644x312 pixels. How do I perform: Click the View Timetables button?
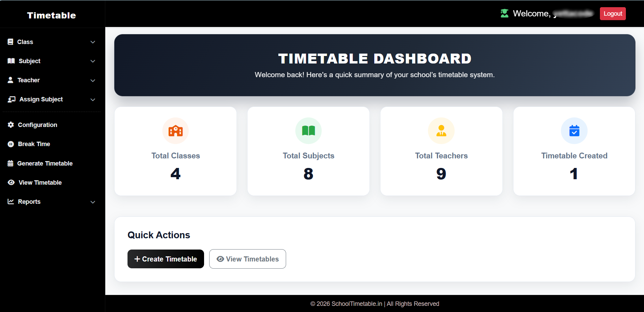pos(247,259)
